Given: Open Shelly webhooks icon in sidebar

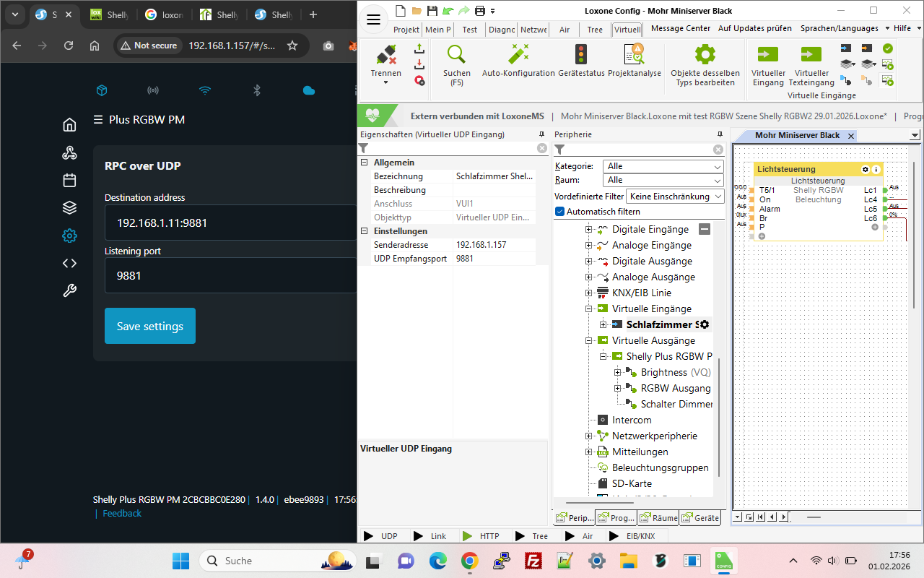Looking at the screenshot, I should (x=69, y=152).
